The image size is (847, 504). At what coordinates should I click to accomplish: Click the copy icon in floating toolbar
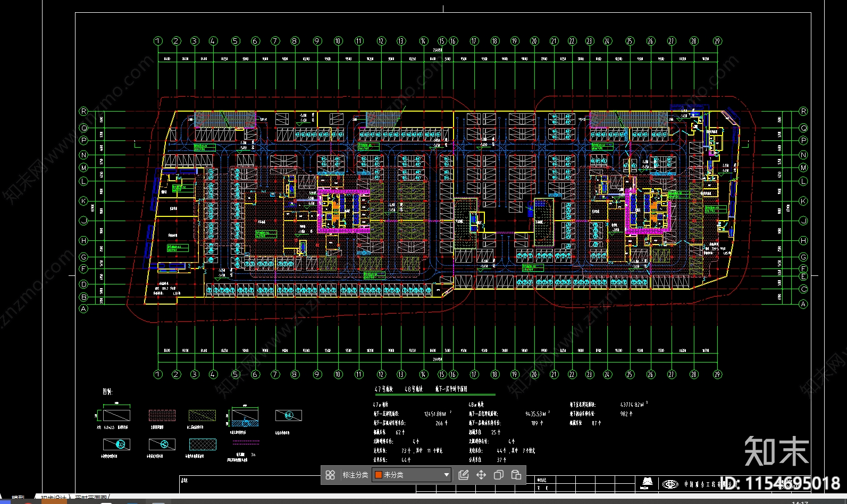[x=499, y=475]
